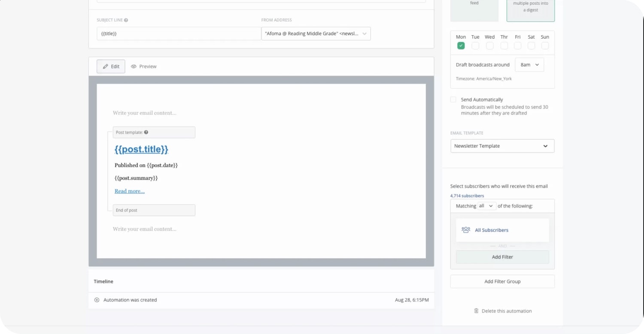This screenshot has width=644, height=334.
Task: Expand the Newsletter Template dropdown
Action: coord(502,146)
